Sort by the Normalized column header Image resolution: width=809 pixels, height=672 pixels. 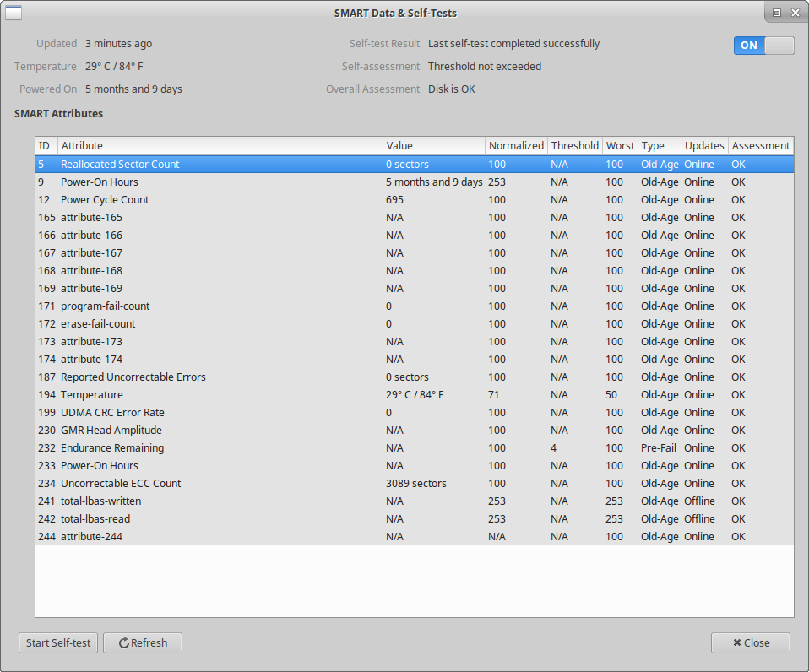516,146
